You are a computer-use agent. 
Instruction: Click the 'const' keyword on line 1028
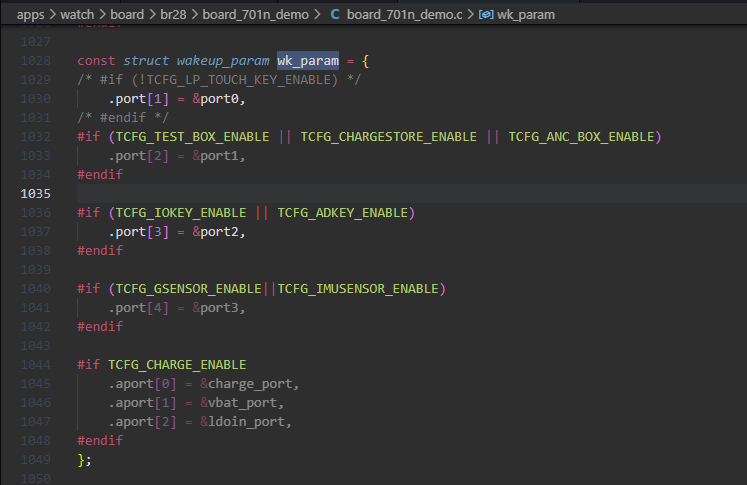click(x=96, y=61)
